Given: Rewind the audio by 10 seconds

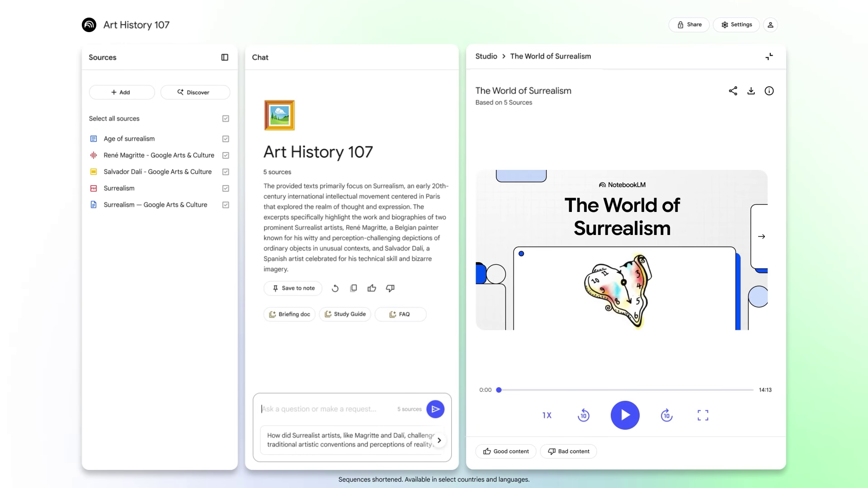Looking at the screenshot, I should pos(583,415).
